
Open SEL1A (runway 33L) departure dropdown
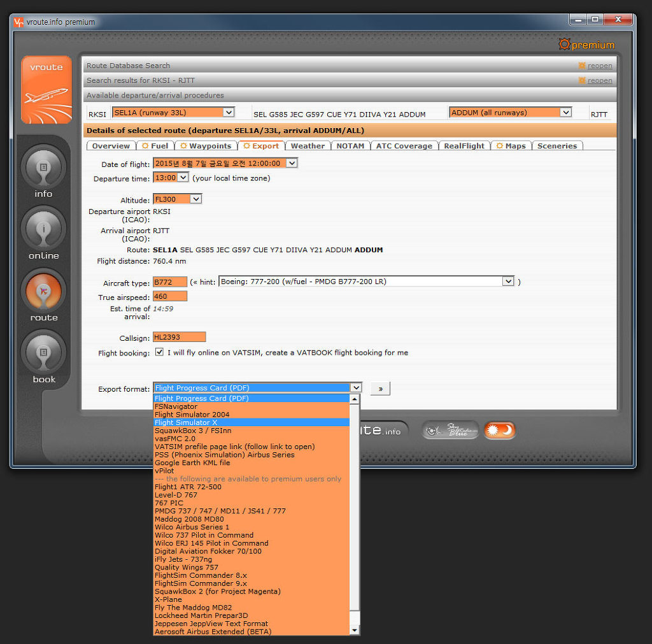coord(173,112)
